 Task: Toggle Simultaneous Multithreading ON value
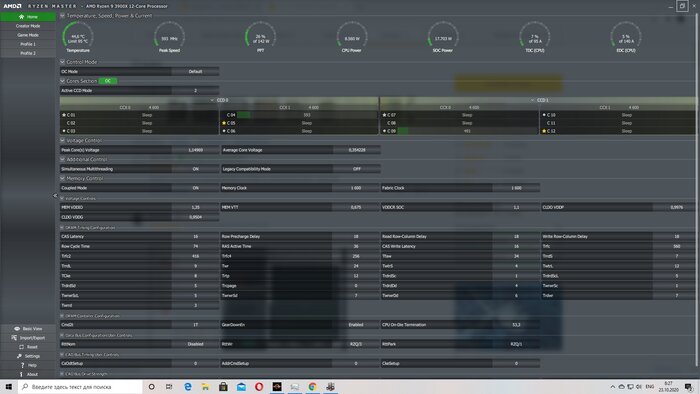click(195, 169)
